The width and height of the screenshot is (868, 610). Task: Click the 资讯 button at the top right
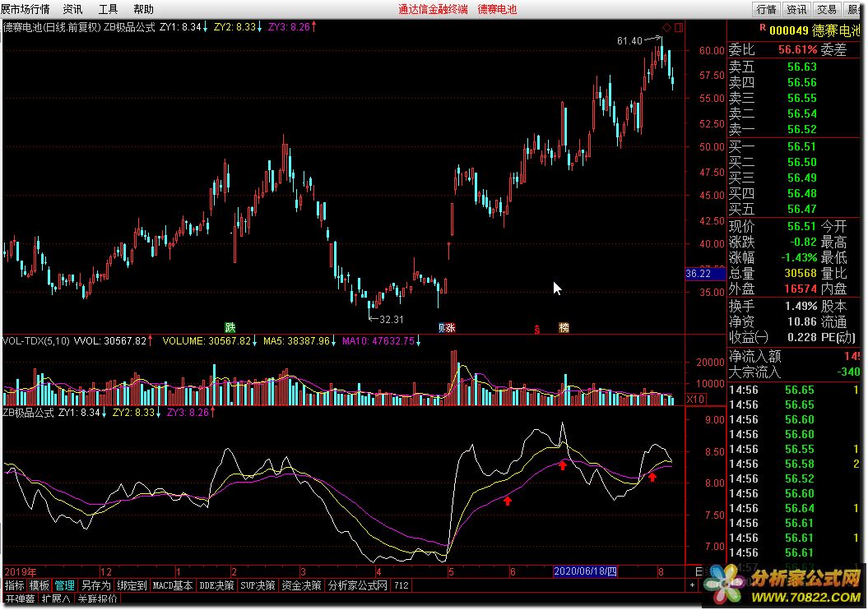point(796,9)
